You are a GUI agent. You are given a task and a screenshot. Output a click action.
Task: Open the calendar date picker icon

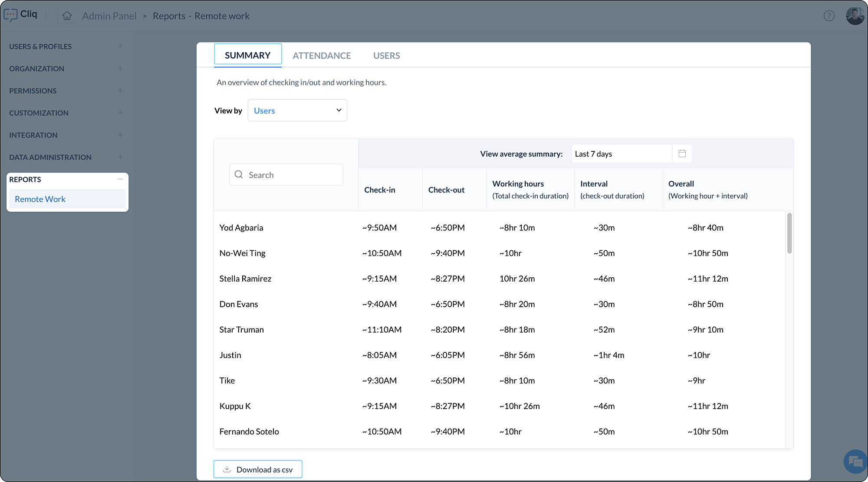point(682,154)
